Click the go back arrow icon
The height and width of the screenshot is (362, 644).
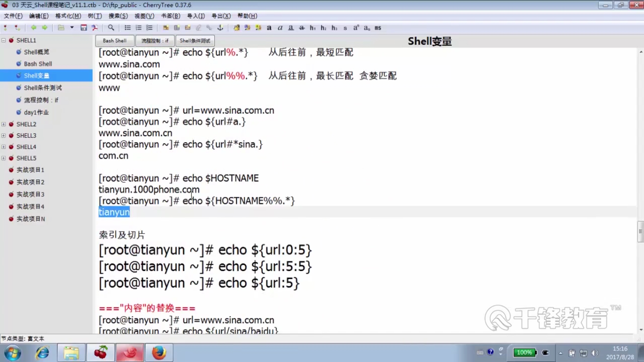33,28
